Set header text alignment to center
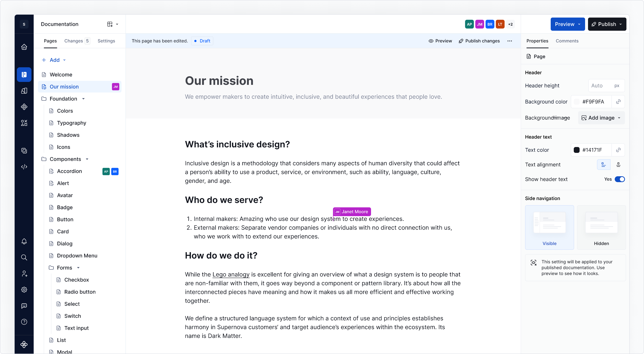 tap(619, 164)
